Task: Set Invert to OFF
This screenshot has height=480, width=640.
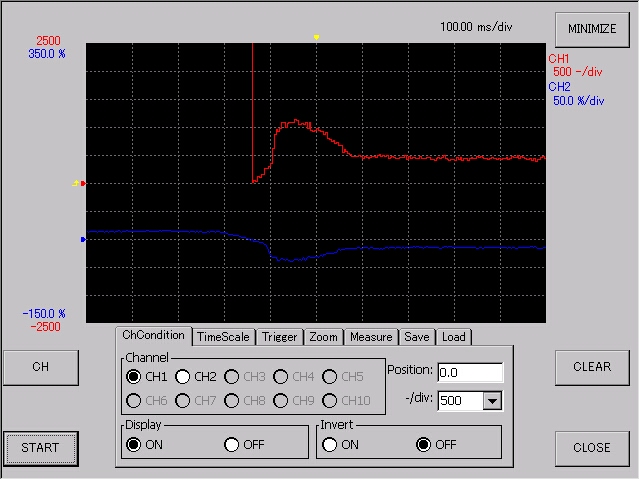Action: click(423, 444)
